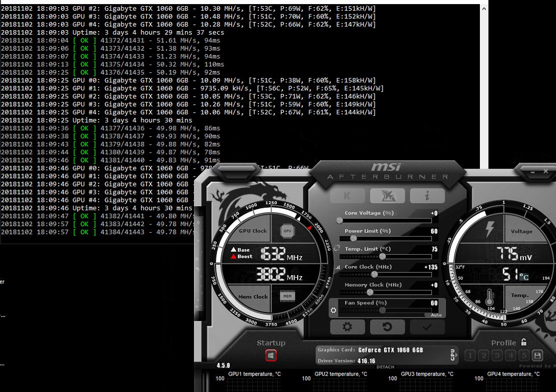
Task: Open fan speed gear settings icon
Action: click(333, 310)
